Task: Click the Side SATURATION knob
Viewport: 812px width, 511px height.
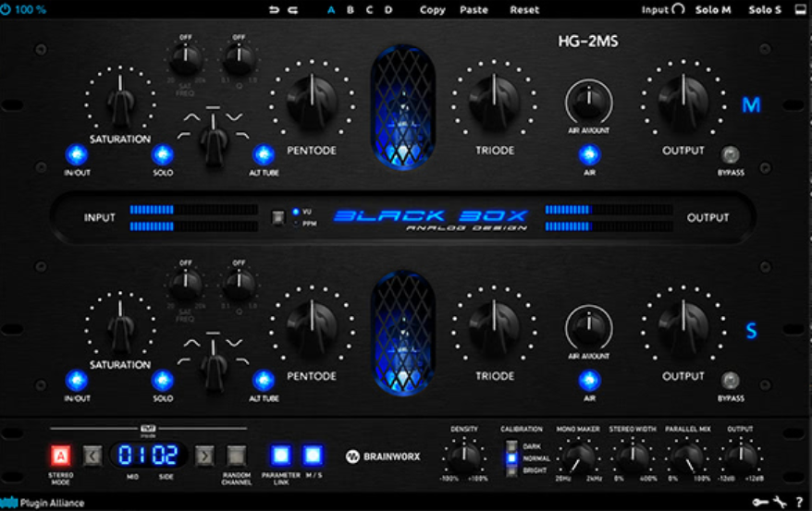Action: pos(120,326)
